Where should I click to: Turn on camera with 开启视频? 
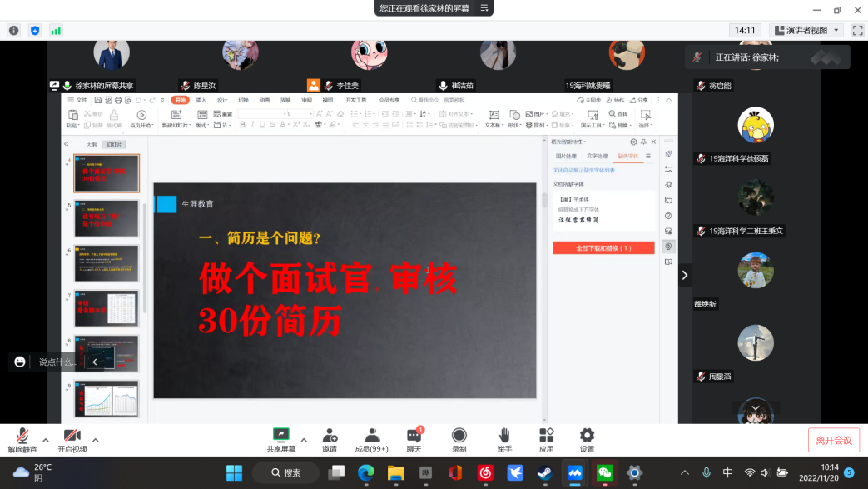[x=72, y=438]
